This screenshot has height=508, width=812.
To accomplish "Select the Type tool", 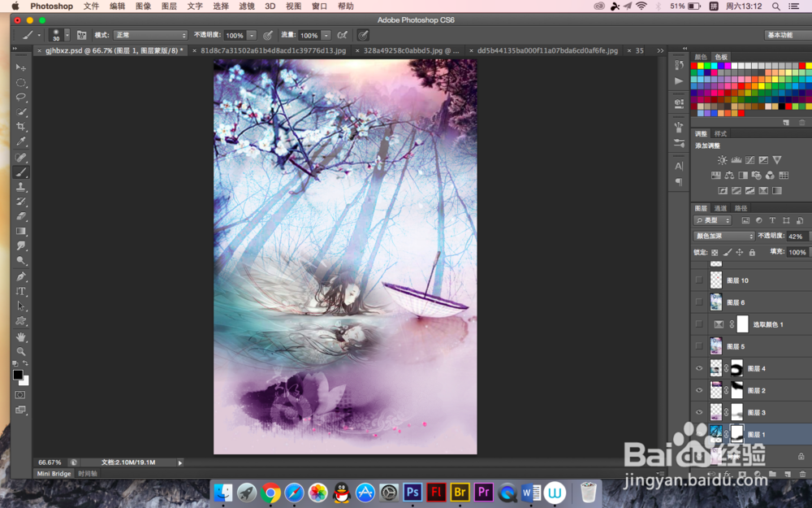I will click(x=21, y=291).
